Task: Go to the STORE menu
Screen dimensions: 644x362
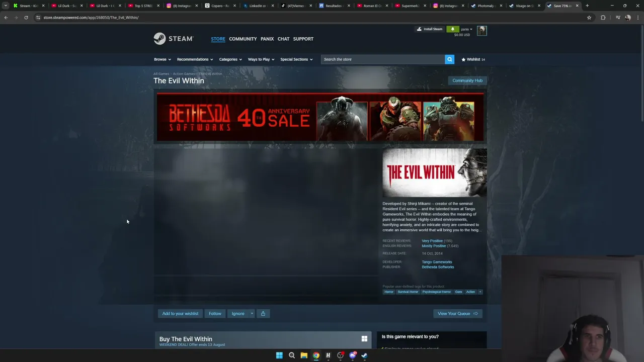Action: point(218,39)
